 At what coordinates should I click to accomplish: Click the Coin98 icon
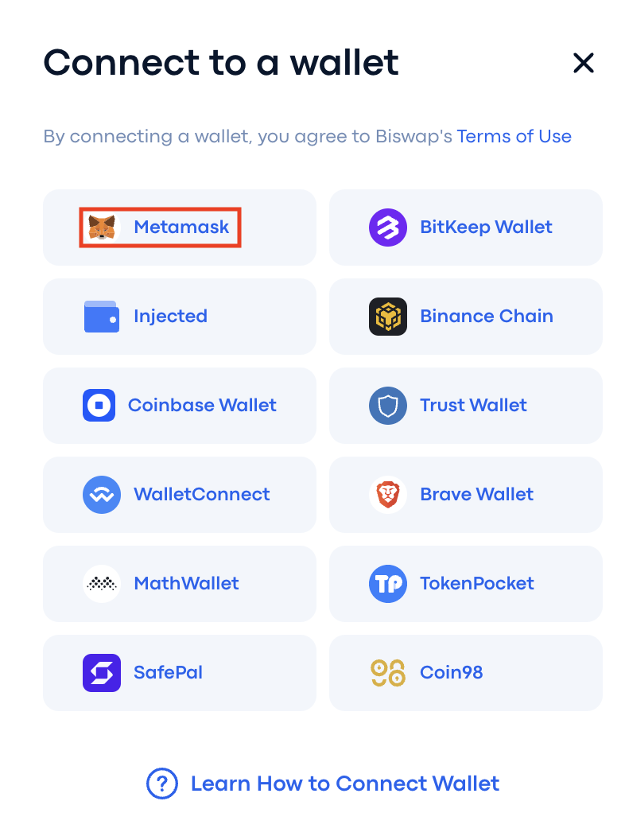pyautogui.click(x=388, y=672)
